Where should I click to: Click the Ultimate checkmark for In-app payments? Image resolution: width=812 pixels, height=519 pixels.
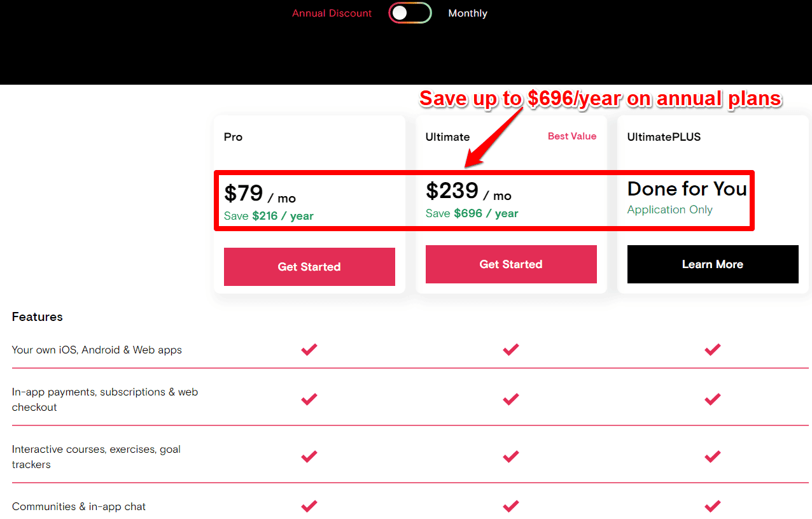(510, 399)
